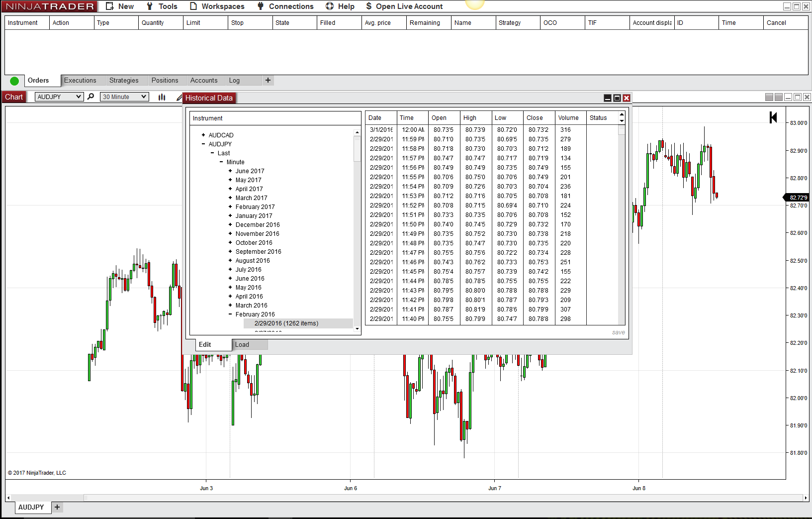Sort data by Close column header
The height and width of the screenshot is (519, 812).
[539, 118]
